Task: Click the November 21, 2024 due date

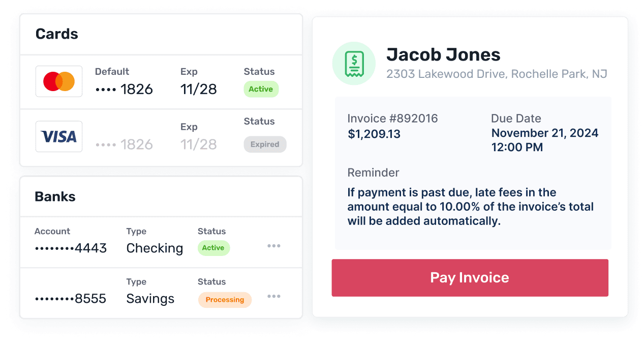Action: pyautogui.click(x=544, y=133)
